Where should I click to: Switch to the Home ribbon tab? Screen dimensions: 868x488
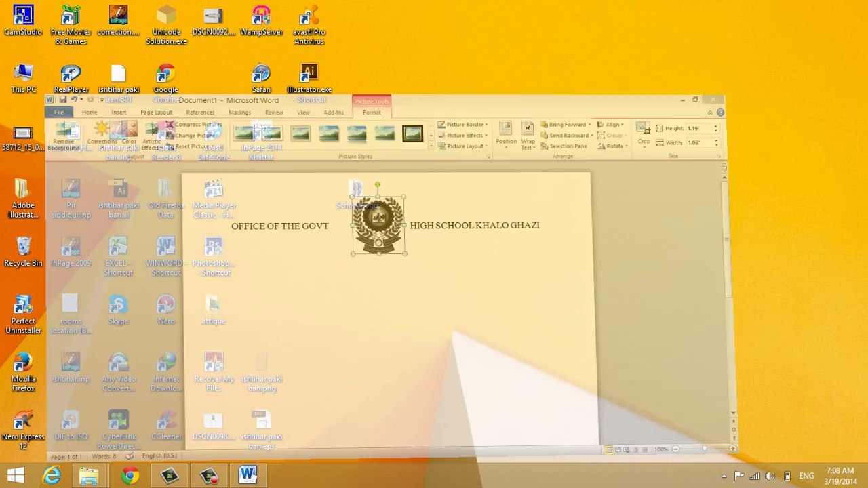90,113
